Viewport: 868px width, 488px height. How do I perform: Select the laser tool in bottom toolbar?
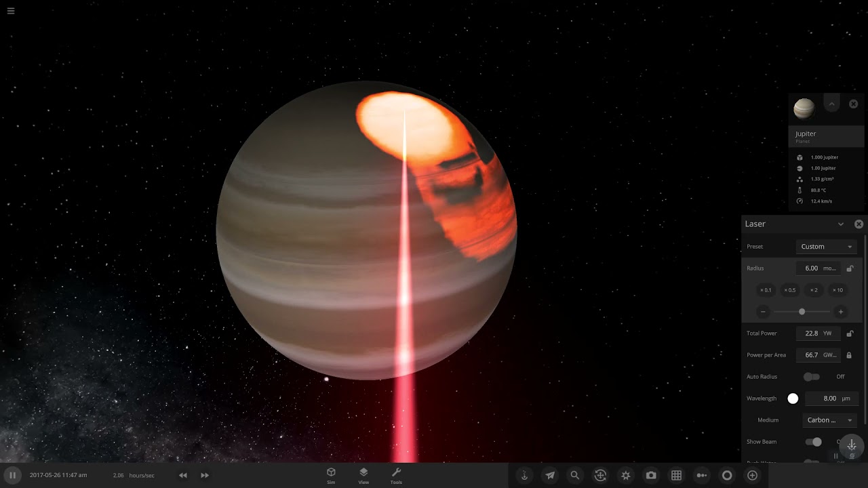tap(524, 475)
